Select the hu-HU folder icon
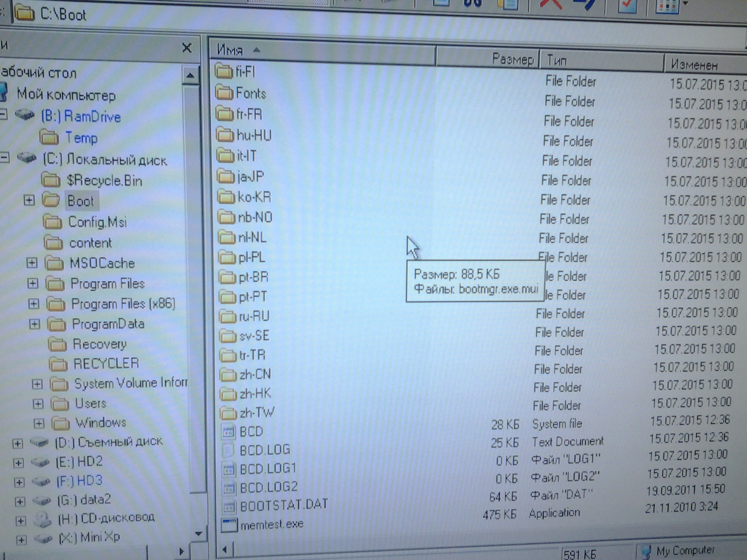 click(225, 135)
